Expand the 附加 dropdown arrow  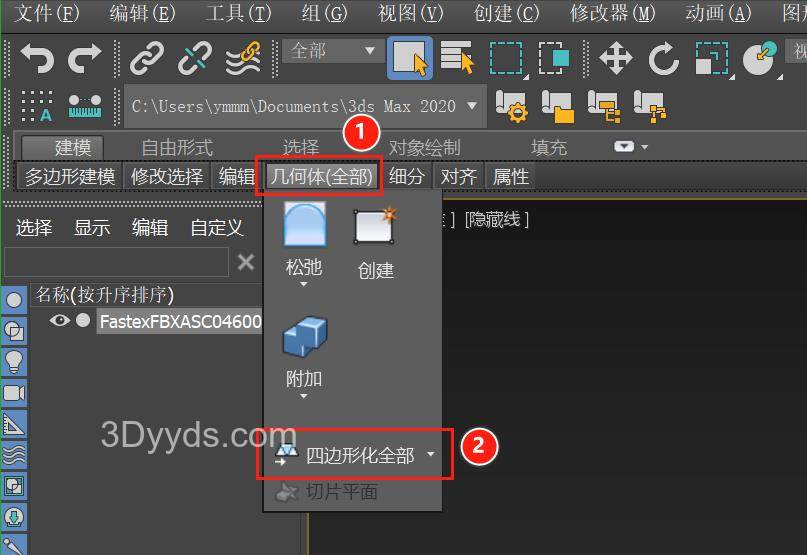[304, 396]
